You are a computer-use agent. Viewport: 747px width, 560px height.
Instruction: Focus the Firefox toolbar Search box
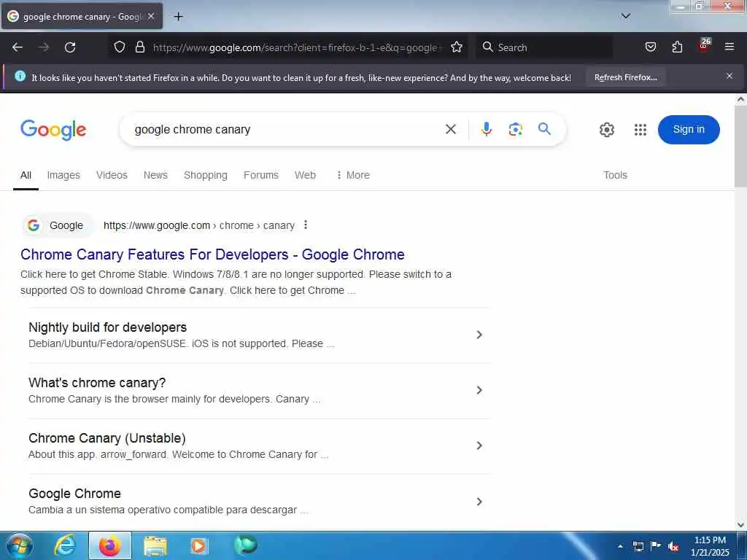[x=544, y=47]
